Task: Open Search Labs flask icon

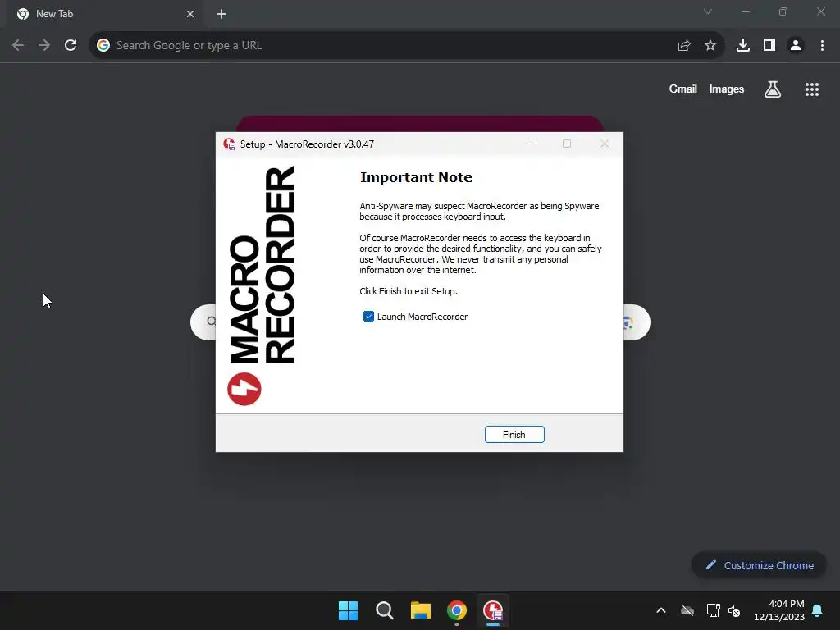Action: click(x=773, y=89)
